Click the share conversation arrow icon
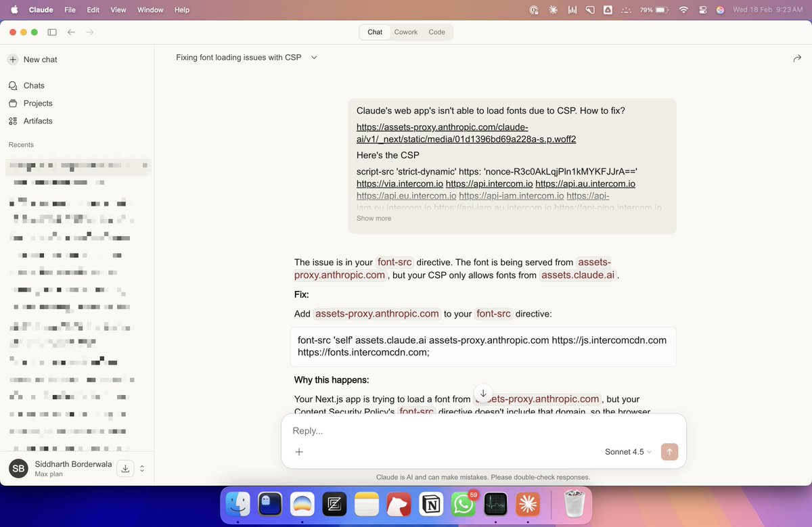Image resolution: width=812 pixels, height=527 pixels. [797, 58]
